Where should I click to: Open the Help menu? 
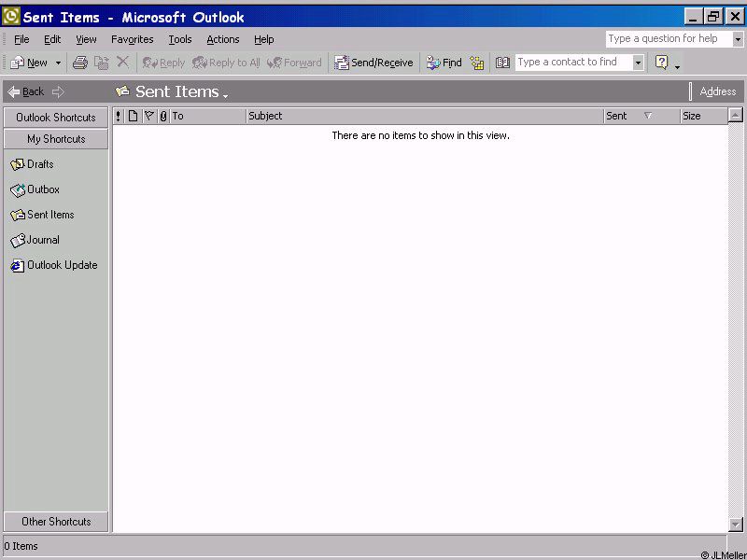pos(264,39)
